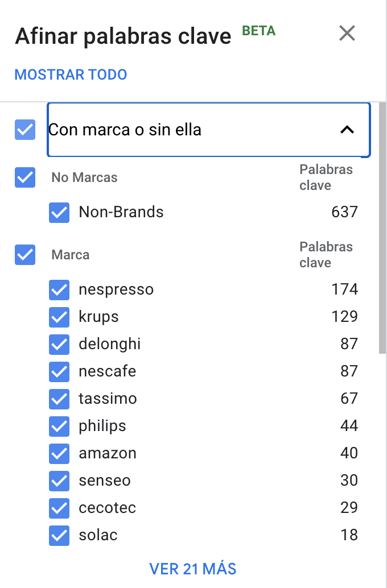Disable the amazon brand filter

(59, 453)
